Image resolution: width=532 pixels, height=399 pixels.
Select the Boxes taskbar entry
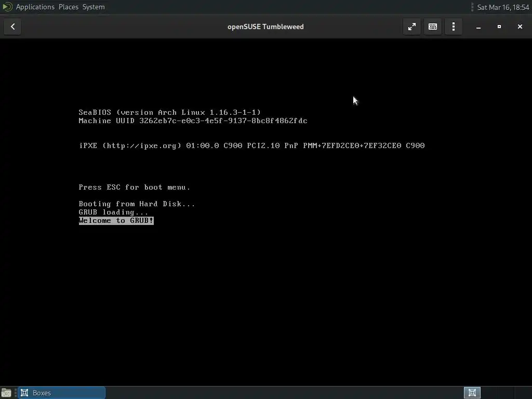61,393
